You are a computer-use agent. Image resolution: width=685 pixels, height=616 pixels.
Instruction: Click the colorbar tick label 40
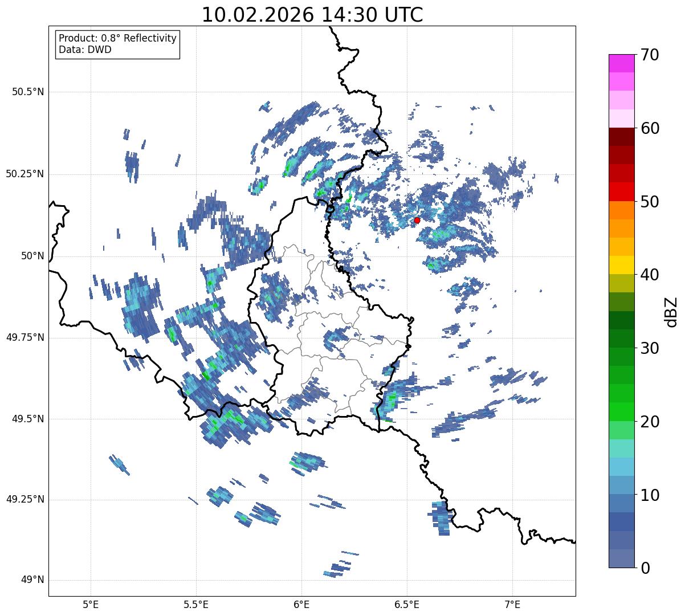click(x=650, y=275)
